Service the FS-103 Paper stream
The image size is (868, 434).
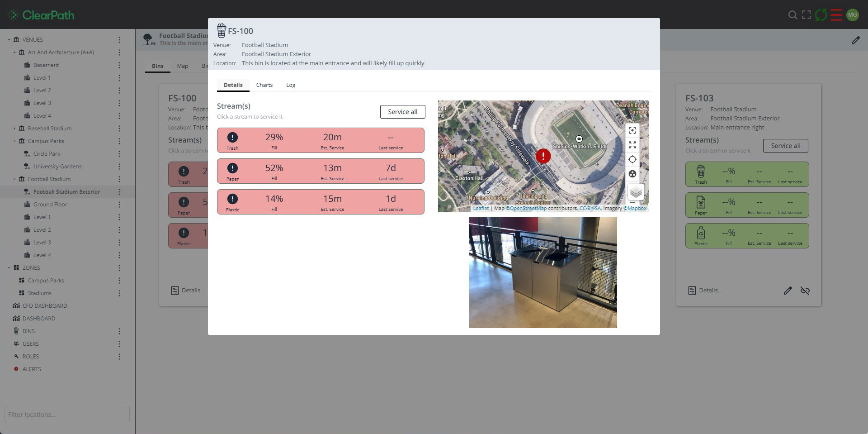[x=747, y=205]
